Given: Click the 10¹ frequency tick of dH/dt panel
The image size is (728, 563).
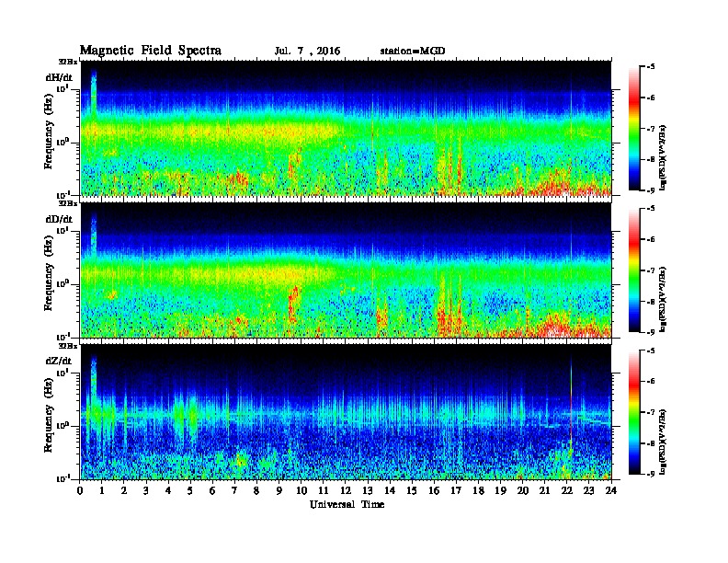Looking at the screenshot, I should coord(63,89).
